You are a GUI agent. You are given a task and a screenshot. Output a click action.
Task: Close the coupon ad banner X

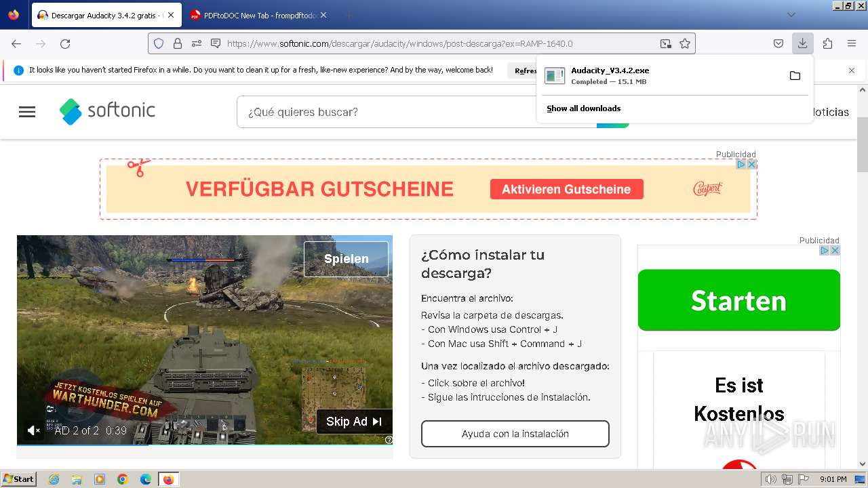(x=751, y=165)
